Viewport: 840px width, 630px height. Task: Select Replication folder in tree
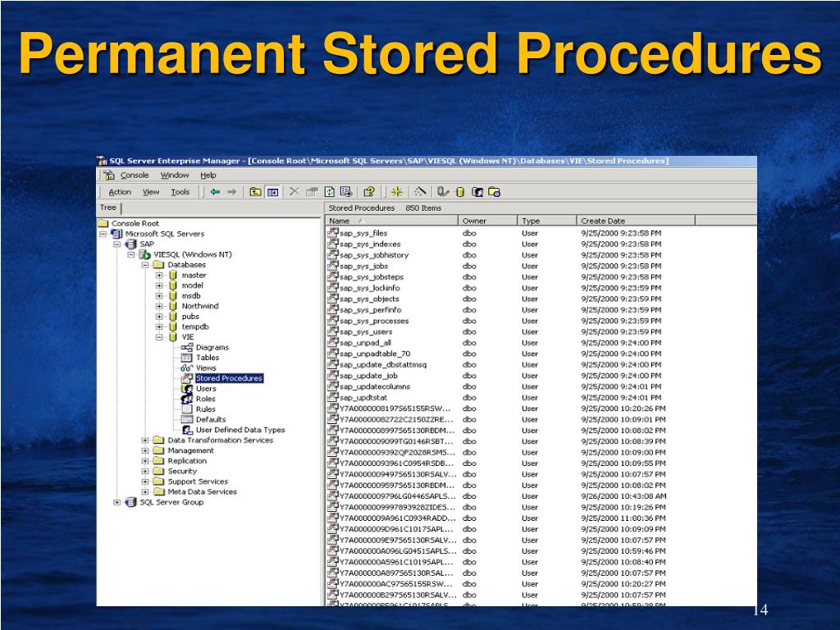pos(187,461)
